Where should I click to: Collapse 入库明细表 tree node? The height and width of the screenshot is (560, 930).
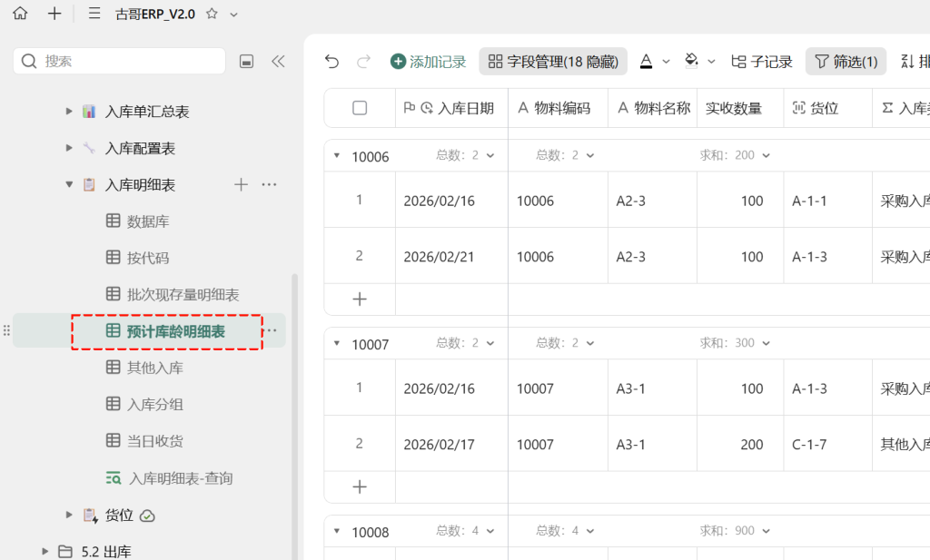(x=69, y=184)
